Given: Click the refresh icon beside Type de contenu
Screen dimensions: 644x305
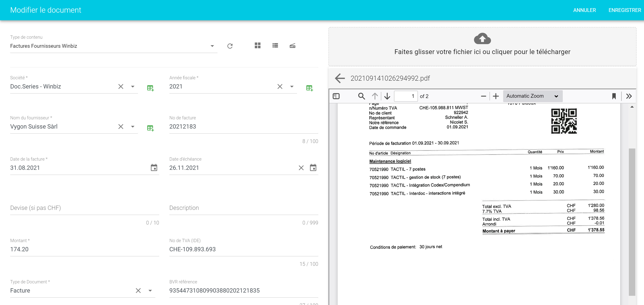Looking at the screenshot, I should point(230,46).
